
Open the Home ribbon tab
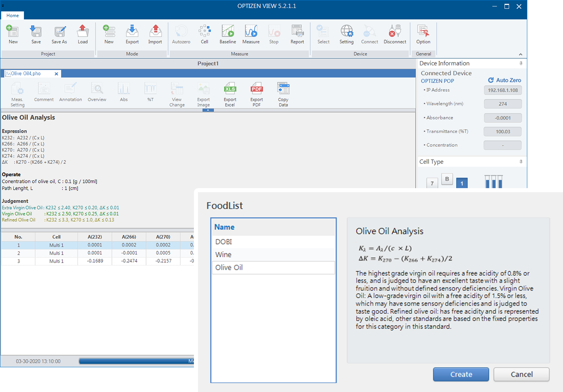[13, 15]
